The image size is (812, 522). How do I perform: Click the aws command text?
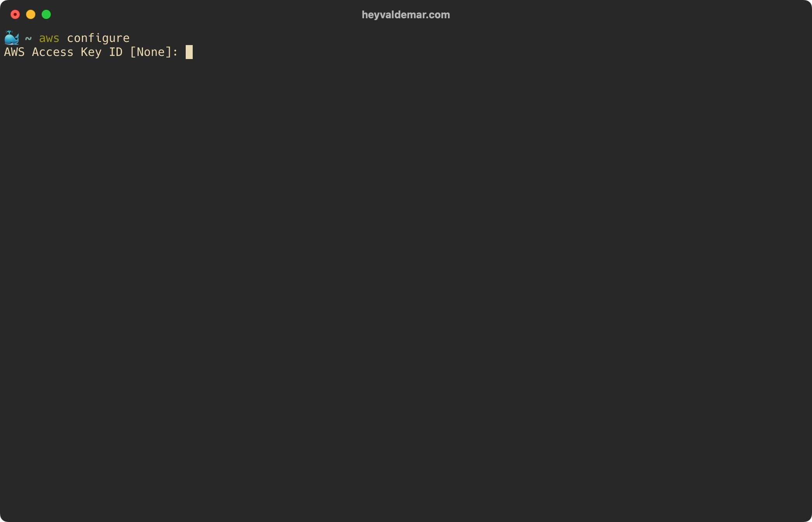[50, 38]
